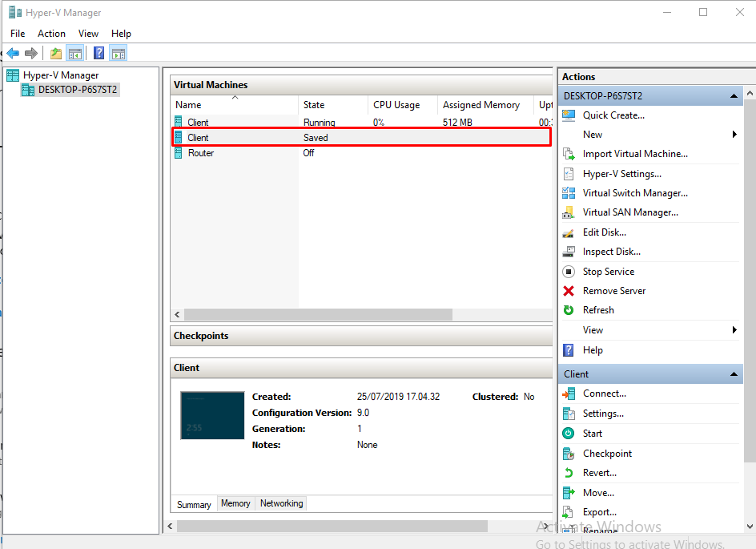756x549 pixels.
Task: Click the Revert icon
Action: pos(569,473)
